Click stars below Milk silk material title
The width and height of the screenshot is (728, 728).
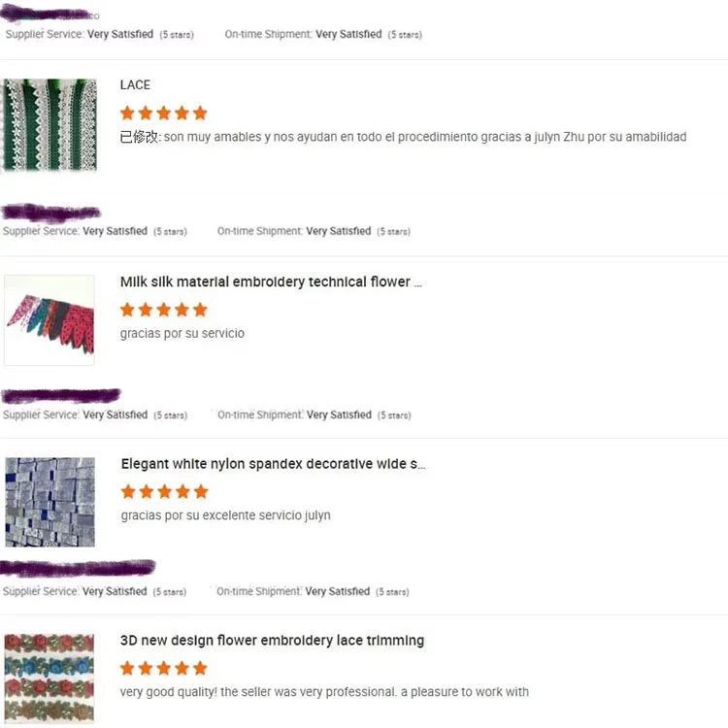163,310
